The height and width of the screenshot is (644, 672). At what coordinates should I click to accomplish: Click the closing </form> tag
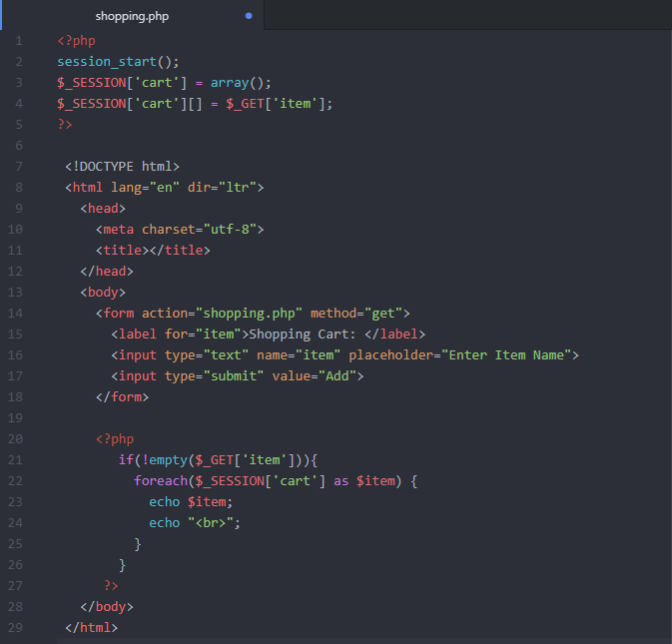[x=122, y=397]
